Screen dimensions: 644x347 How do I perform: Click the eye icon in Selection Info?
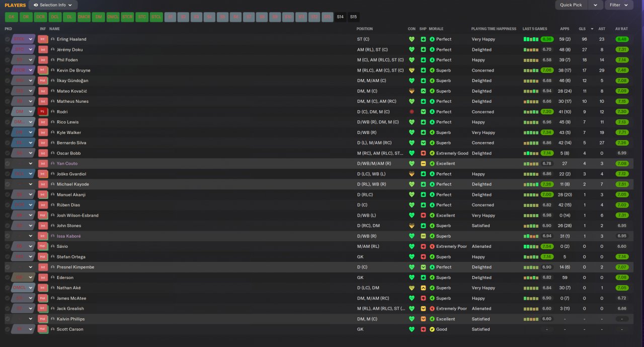pyautogui.click(x=36, y=5)
